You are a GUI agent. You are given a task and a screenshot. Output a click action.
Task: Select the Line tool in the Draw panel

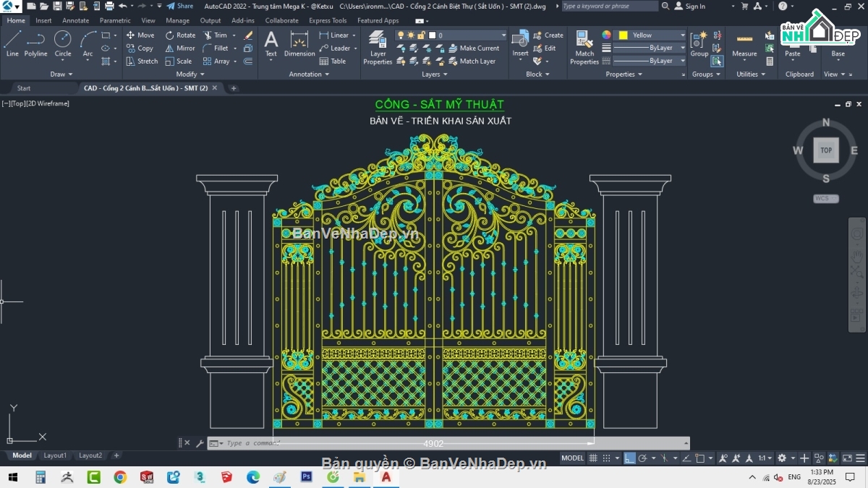click(x=12, y=45)
